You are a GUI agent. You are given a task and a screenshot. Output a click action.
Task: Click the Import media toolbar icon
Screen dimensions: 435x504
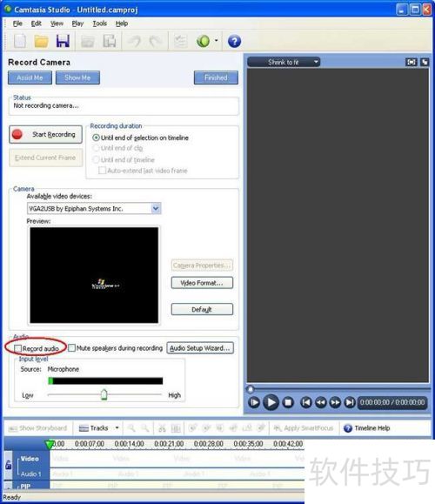[x=87, y=41]
